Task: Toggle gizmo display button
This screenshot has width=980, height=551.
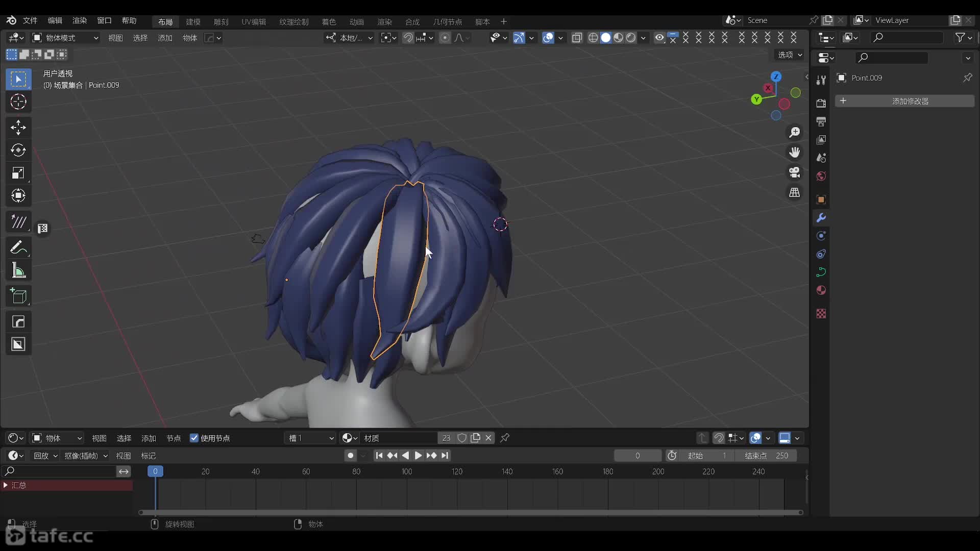Action: pos(519,38)
